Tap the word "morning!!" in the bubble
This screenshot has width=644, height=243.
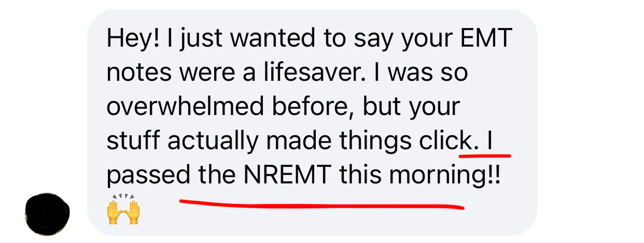[x=445, y=176]
